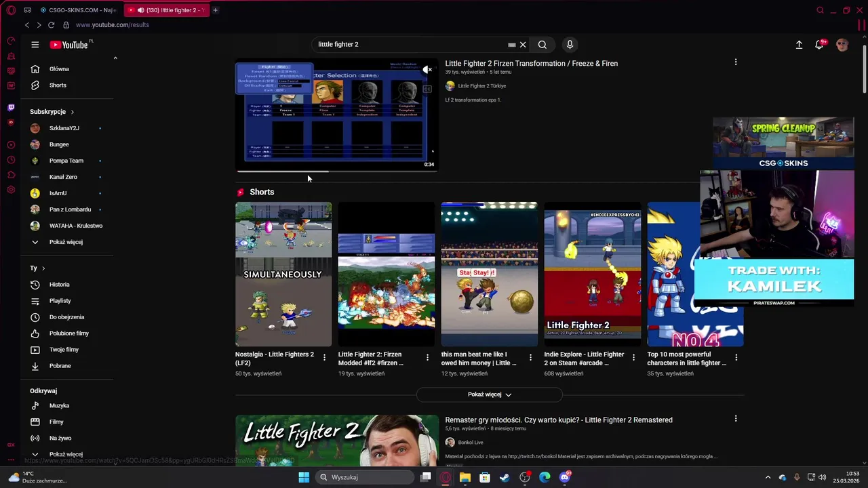Open options for the 'this man beat me' short

tap(530, 357)
